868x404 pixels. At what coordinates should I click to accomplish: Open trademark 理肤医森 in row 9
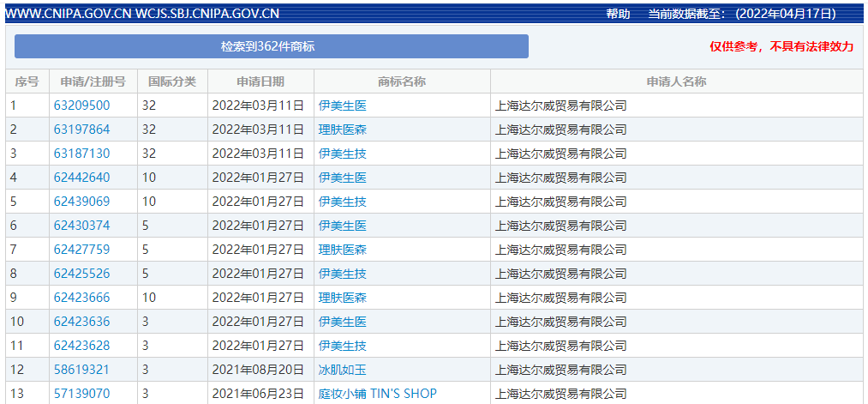click(343, 298)
